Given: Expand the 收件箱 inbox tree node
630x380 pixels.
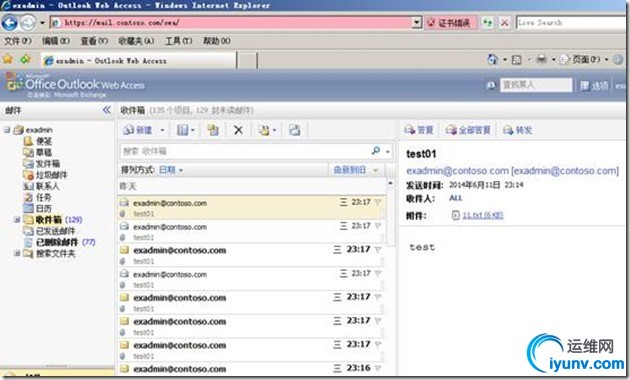Looking at the screenshot, I should (x=17, y=219).
